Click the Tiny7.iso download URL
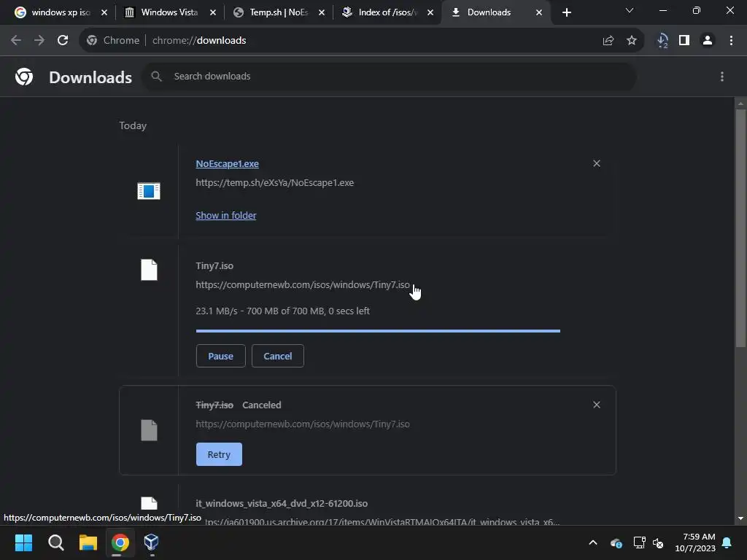Image resolution: width=747 pixels, height=560 pixels. 303,285
